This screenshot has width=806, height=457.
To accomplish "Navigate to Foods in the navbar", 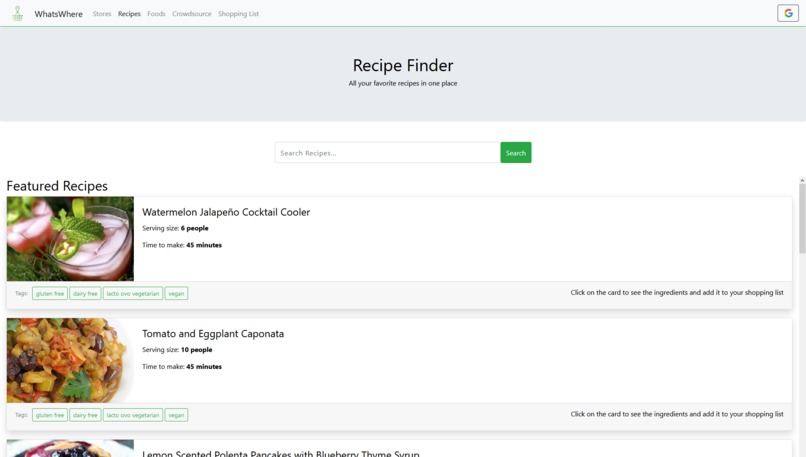I will (x=156, y=14).
